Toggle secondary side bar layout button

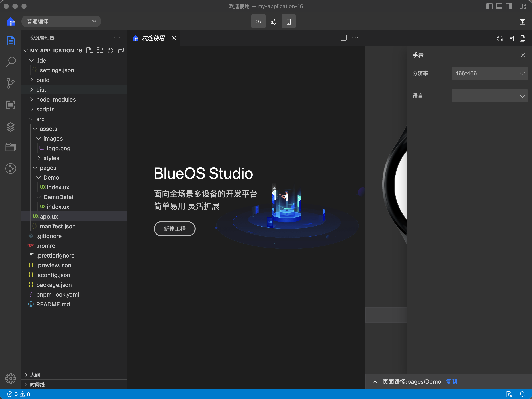pyautogui.click(x=509, y=6)
